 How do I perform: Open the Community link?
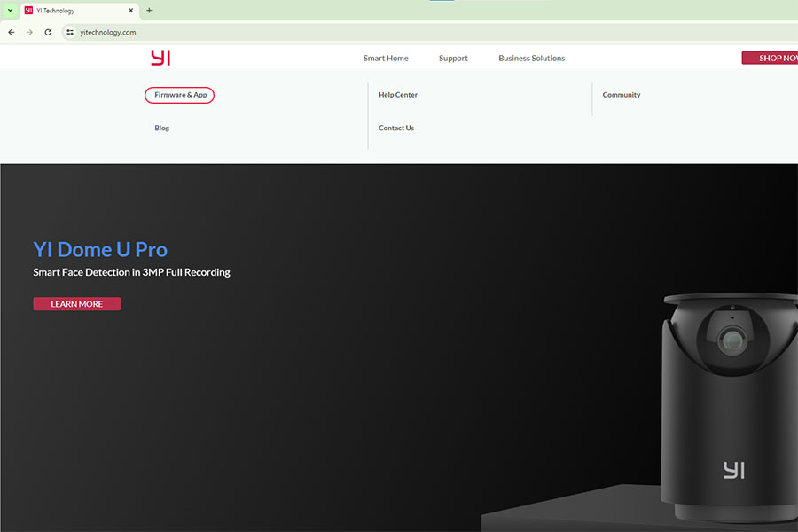coord(621,95)
